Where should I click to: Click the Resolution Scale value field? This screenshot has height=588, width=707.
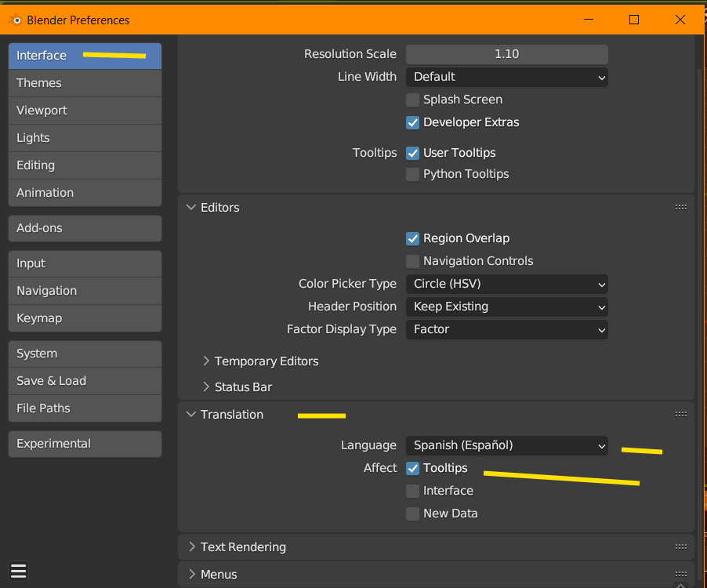point(506,54)
